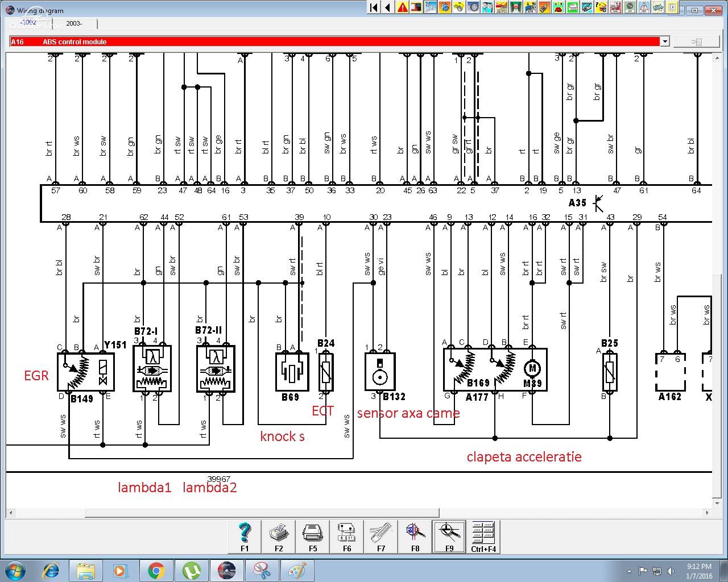The width and height of the screenshot is (728, 582).
Task: Click the B72-II lambda sensor label
Action: point(208,330)
